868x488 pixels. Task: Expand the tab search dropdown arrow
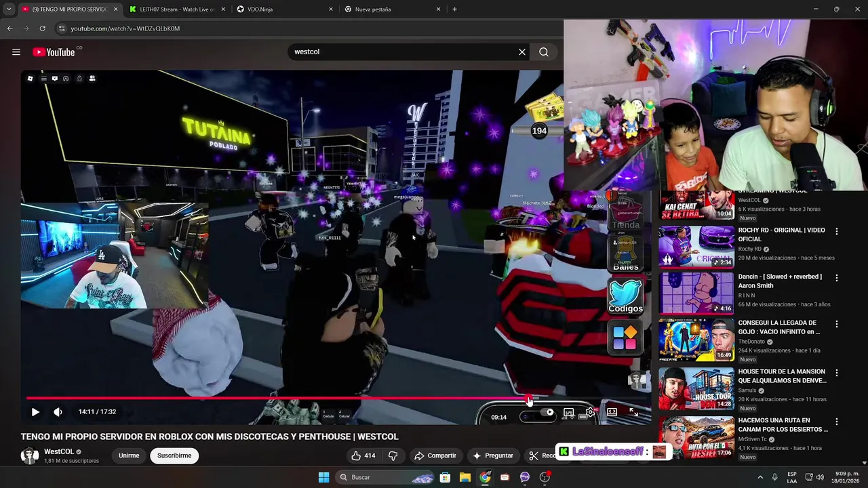click(8, 9)
